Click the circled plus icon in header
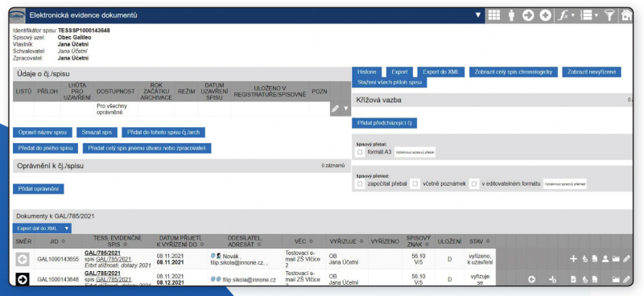The width and height of the screenshot is (644, 296). pyautogui.click(x=545, y=15)
